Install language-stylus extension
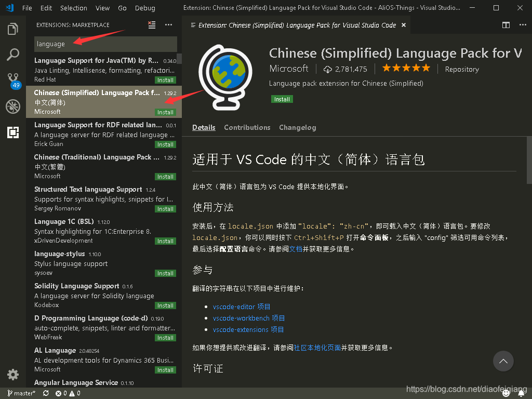This screenshot has height=399, width=532. pos(165,273)
